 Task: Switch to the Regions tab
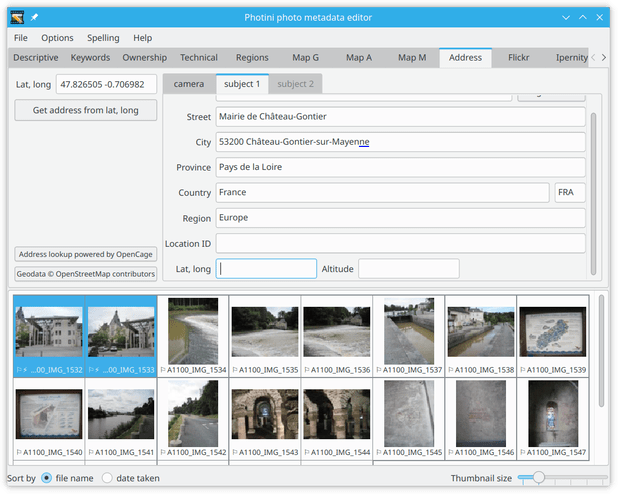click(x=252, y=58)
